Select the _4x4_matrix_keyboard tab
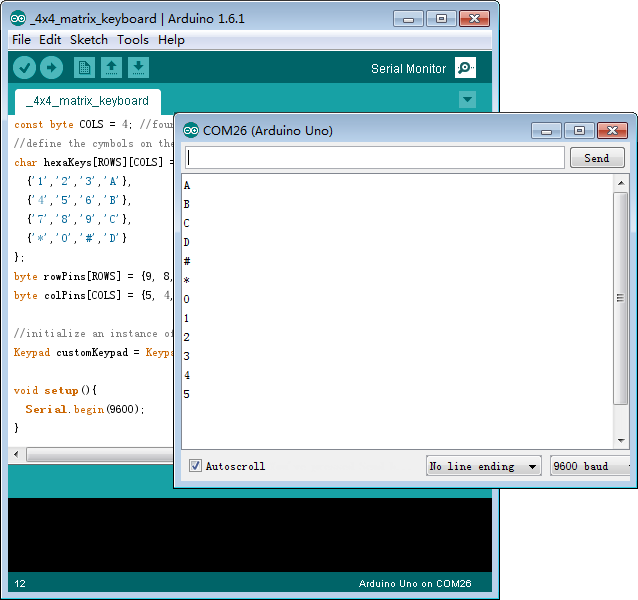This screenshot has width=638, height=600. click(87, 101)
